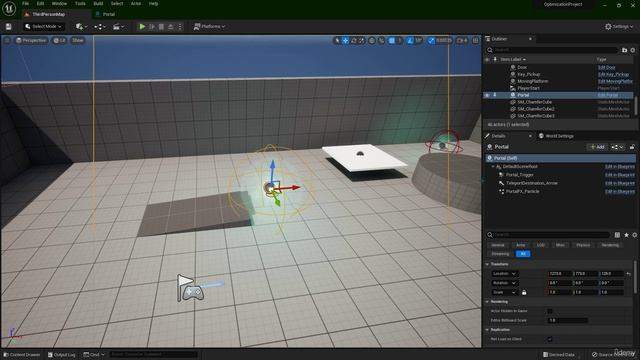Switch to the ThirdPersonMap tab
This screenshot has height=360, width=640.
(48, 14)
